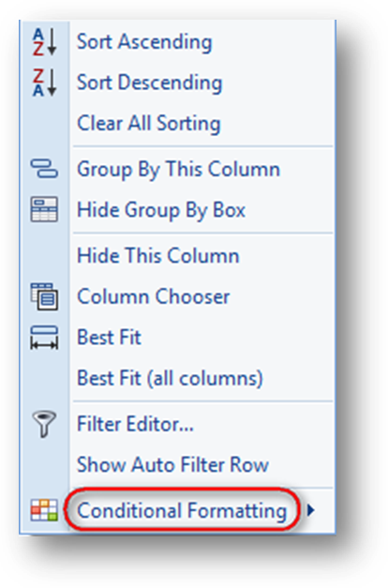Click the Best Fit width icon

click(x=44, y=338)
